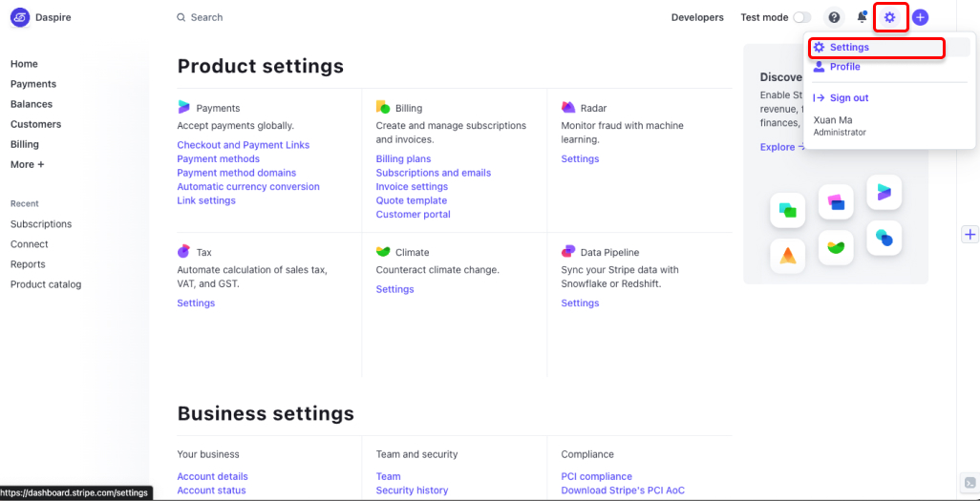Click the plus icon on right edge
980x501 pixels.
tap(969, 234)
